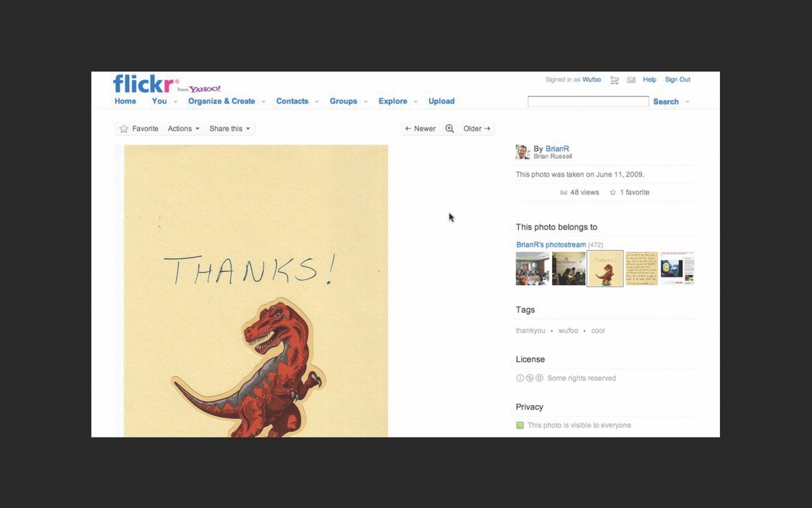Viewport: 812px width, 508px height.
Task: Click the zoom magnifier icon
Action: tap(449, 129)
